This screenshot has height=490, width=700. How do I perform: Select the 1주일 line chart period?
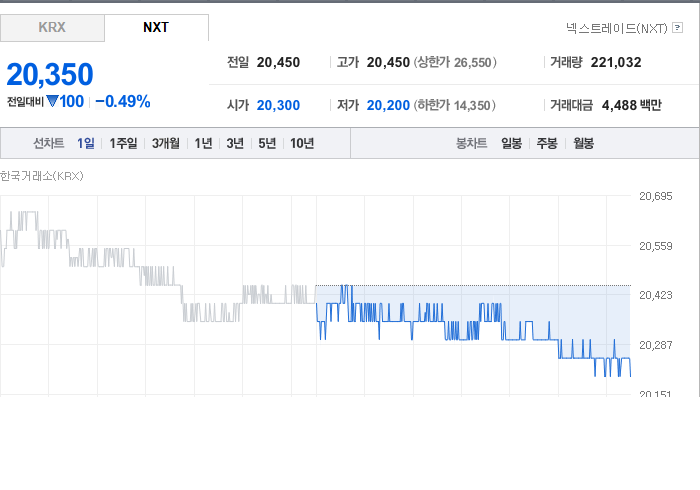[x=123, y=143]
